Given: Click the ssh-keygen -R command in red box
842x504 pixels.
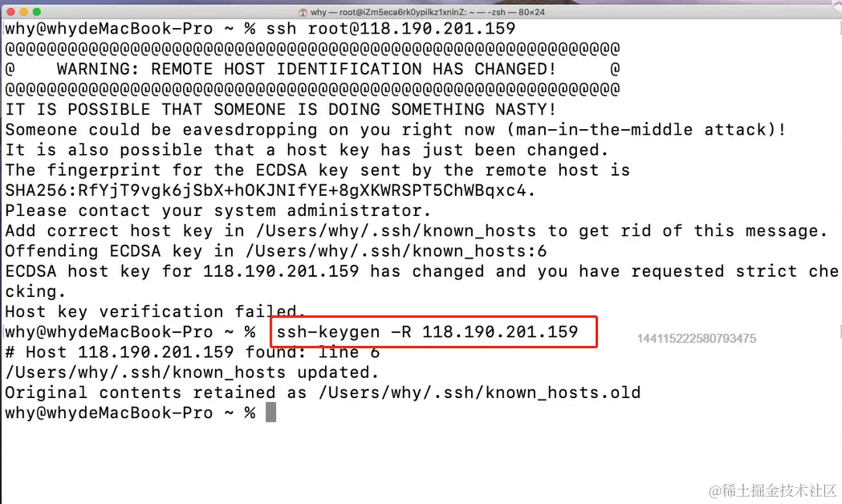Looking at the screenshot, I should coord(427,331).
